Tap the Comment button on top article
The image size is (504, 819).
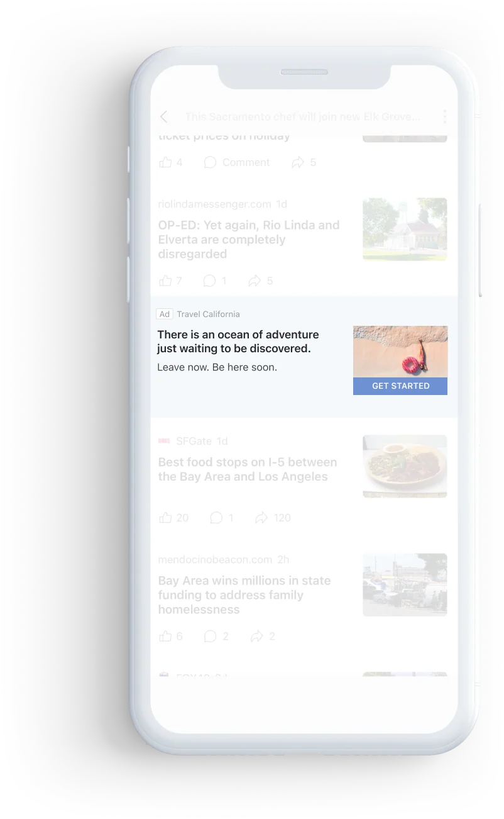pos(237,162)
